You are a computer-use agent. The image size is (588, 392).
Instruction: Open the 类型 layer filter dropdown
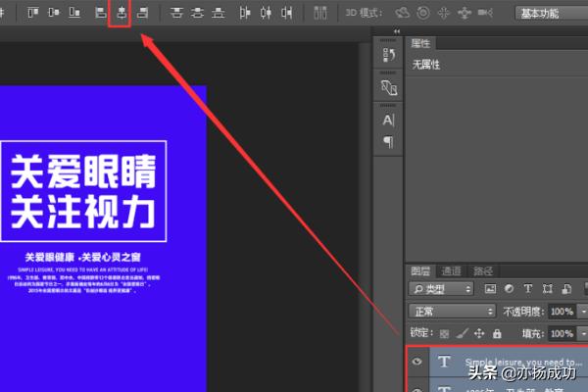pos(441,289)
